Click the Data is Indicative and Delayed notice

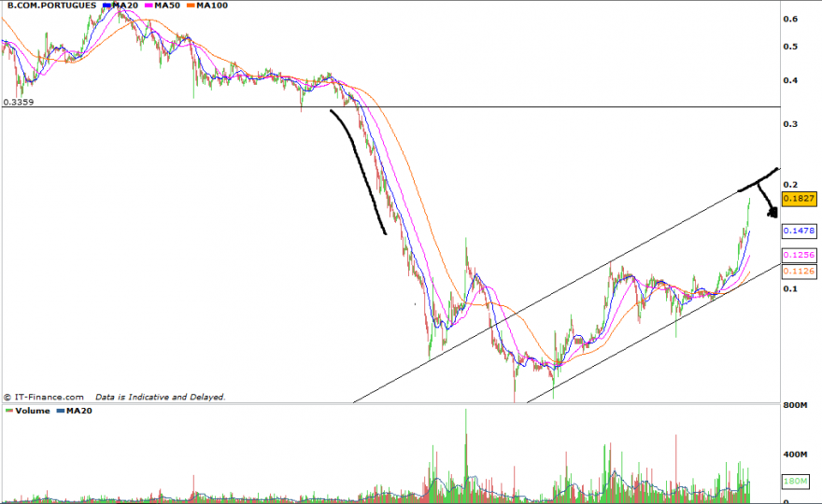tap(160, 397)
